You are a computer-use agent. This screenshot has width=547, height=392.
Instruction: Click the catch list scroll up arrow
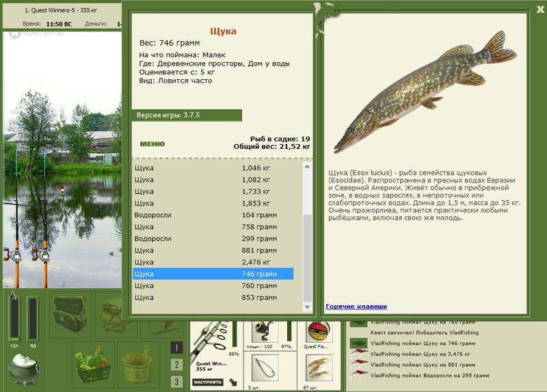tap(307, 167)
